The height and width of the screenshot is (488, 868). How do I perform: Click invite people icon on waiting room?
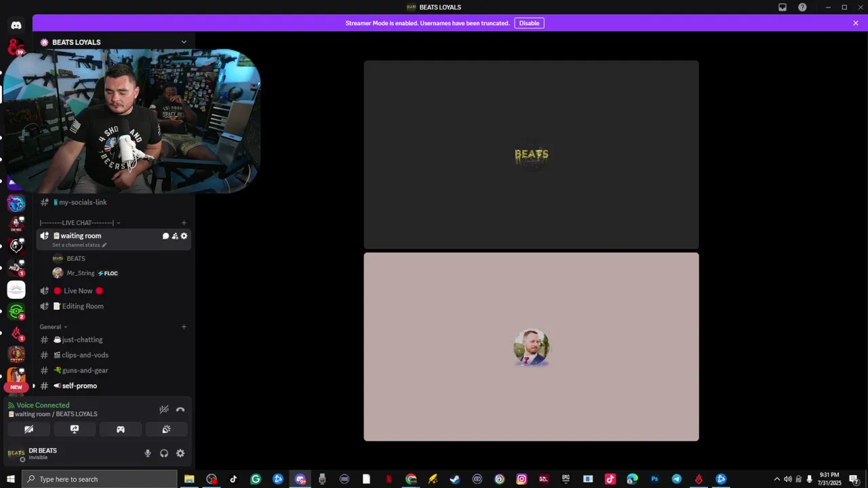(175, 236)
